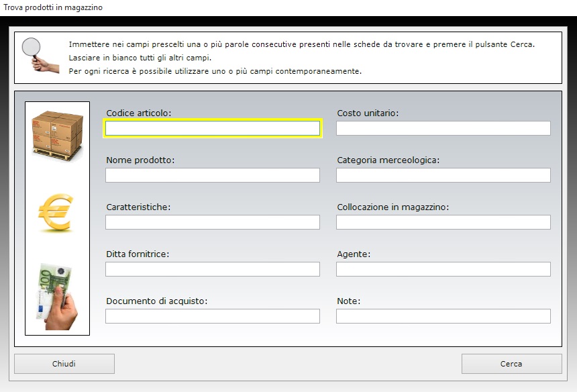Select the Agente text field
577x392 pixels.
coord(443,269)
